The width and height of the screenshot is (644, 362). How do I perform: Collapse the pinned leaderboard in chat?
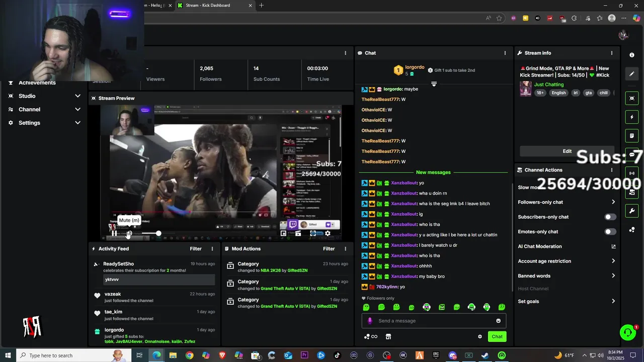(x=434, y=84)
